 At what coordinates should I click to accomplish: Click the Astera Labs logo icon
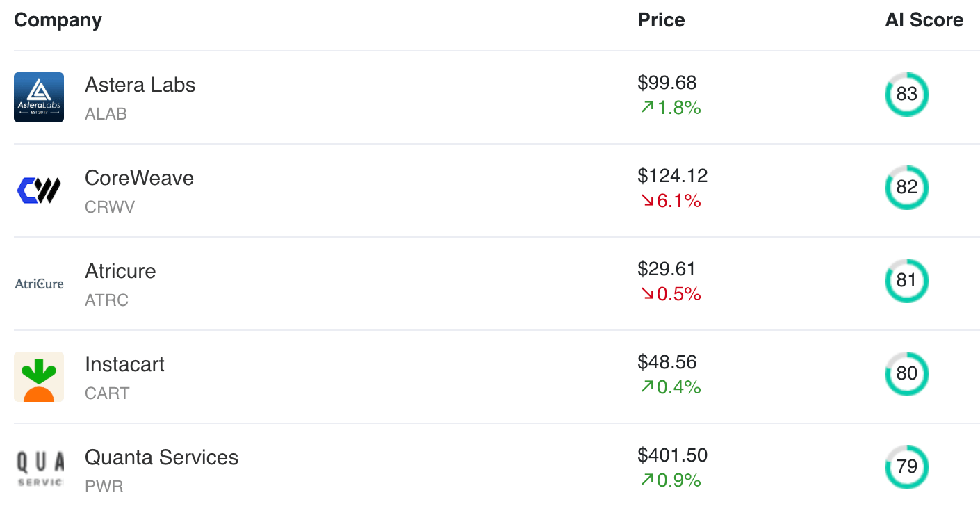click(39, 97)
